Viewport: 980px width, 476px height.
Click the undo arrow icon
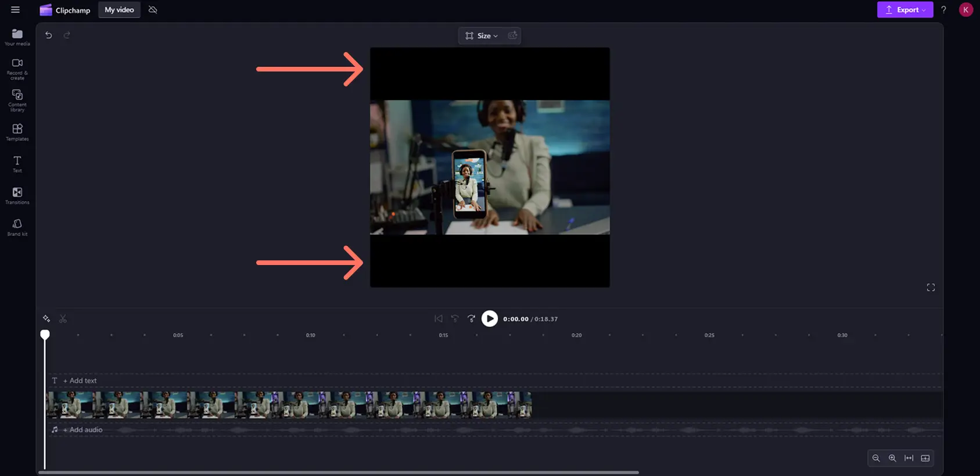[x=49, y=35]
